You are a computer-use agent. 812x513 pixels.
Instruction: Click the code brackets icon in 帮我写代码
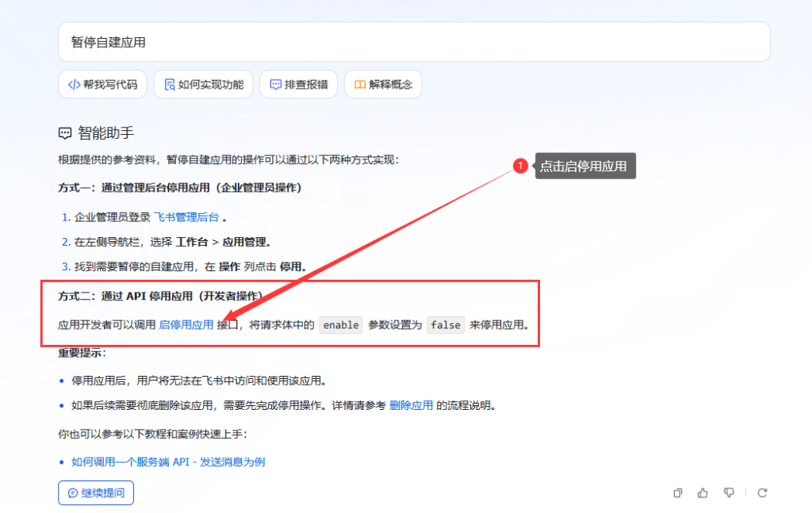coord(74,84)
